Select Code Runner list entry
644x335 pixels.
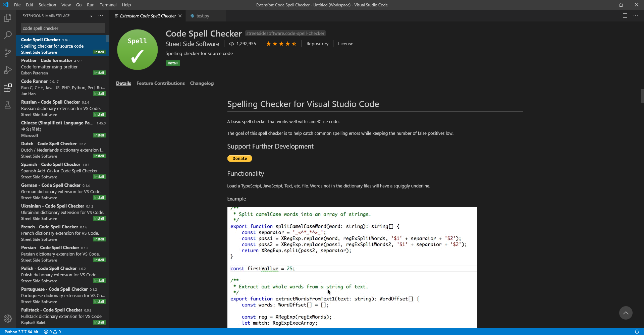[62, 87]
